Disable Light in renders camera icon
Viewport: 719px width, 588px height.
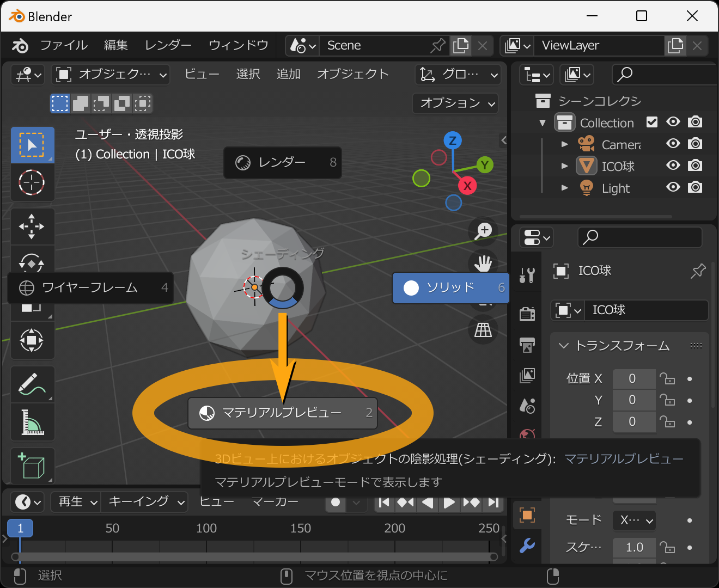695,187
